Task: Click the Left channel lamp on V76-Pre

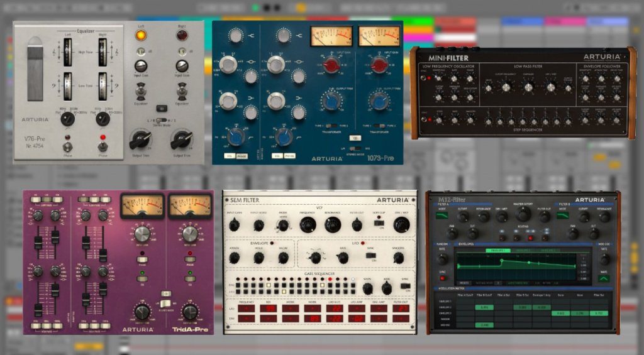Action: 141,35
